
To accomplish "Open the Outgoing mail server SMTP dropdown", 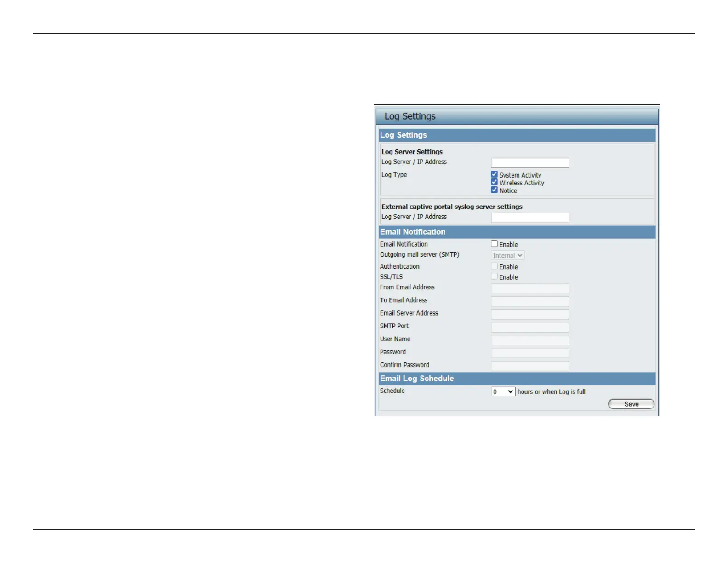I will (x=507, y=255).
